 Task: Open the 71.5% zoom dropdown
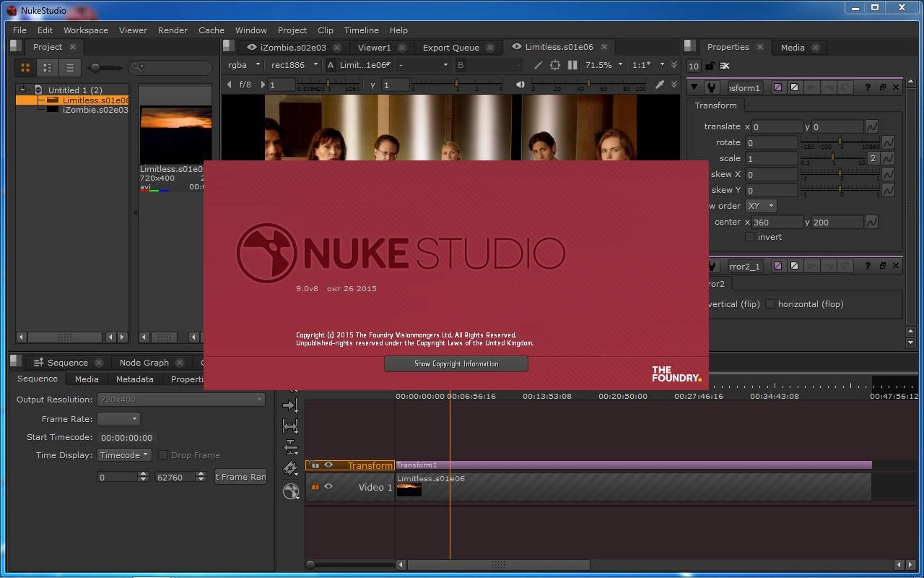[603, 65]
